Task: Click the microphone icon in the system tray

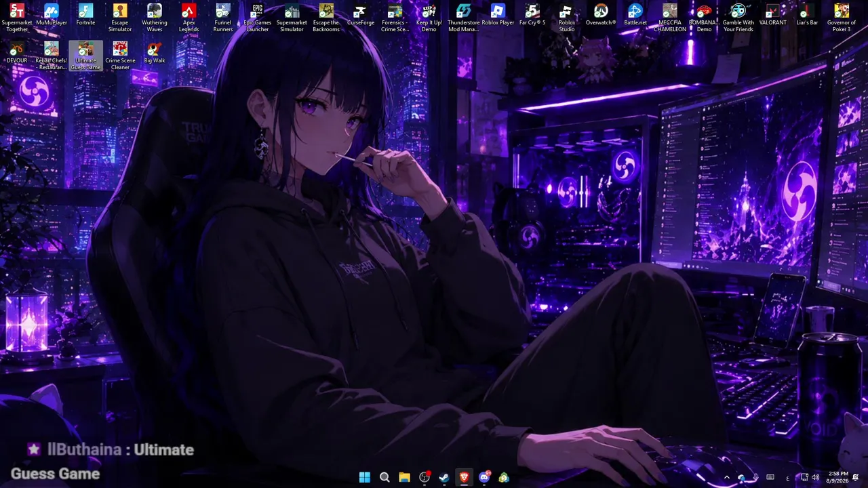Action: [x=755, y=477]
